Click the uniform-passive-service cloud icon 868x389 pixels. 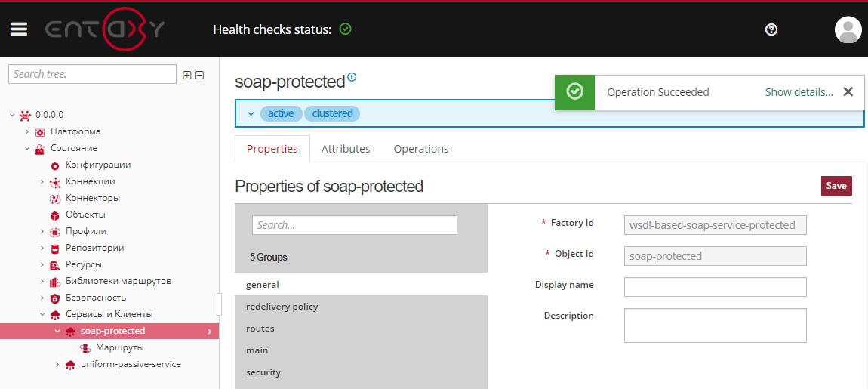pyautogui.click(x=69, y=365)
